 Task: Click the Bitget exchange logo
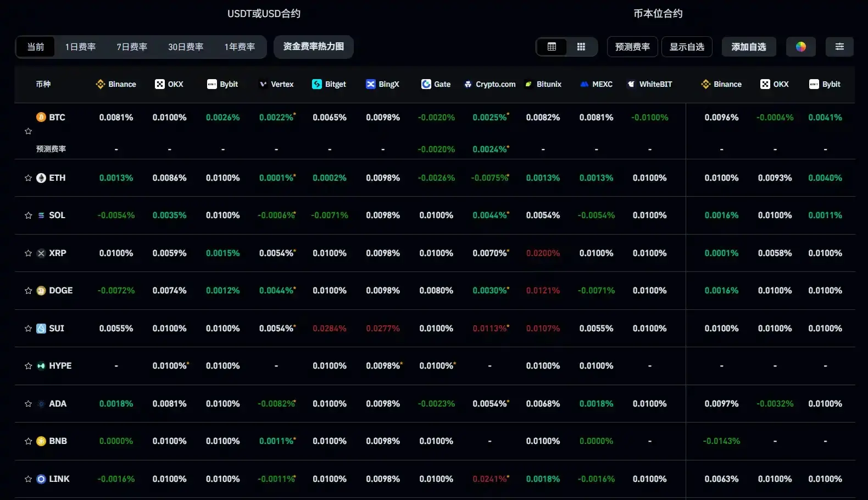[317, 84]
